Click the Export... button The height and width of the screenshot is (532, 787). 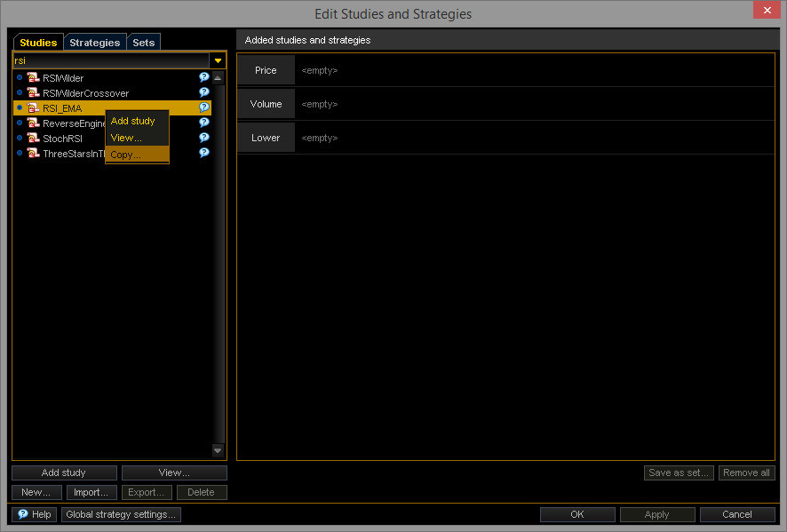tap(147, 492)
